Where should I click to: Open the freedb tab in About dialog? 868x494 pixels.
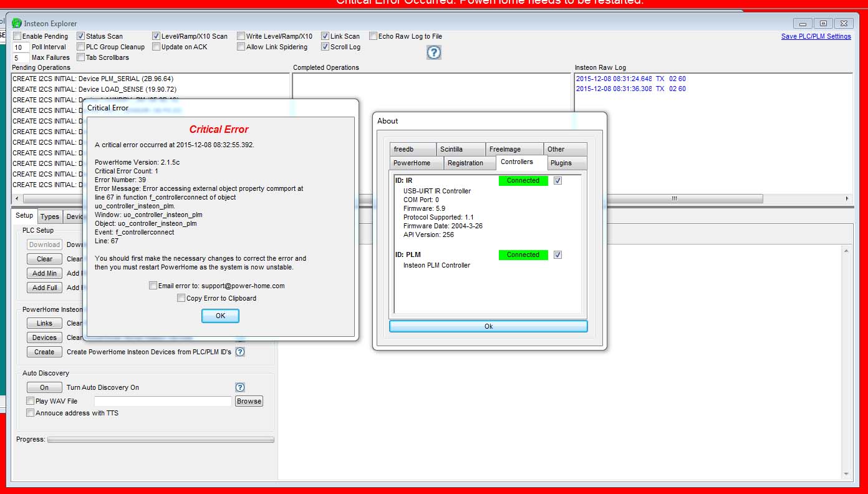click(412, 150)
